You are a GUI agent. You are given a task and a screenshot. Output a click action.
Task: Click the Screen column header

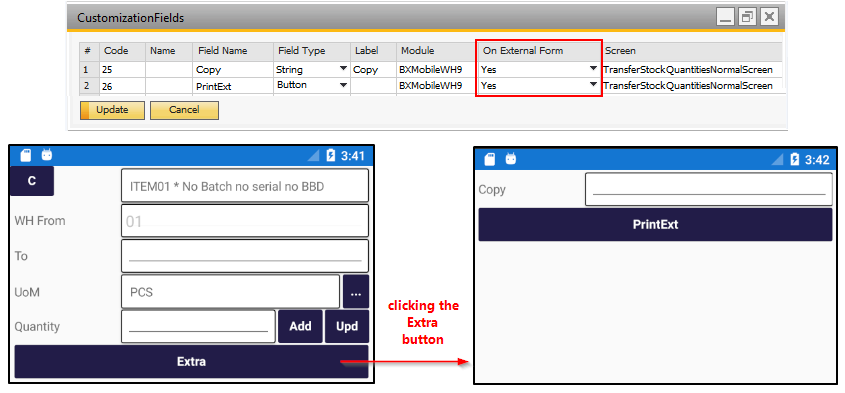[692, 51]
